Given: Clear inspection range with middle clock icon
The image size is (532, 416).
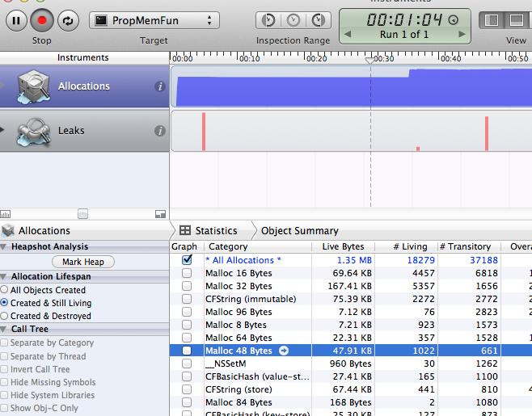Looking at the screenshot, I should pyautogui.click(x=293, y=20).
